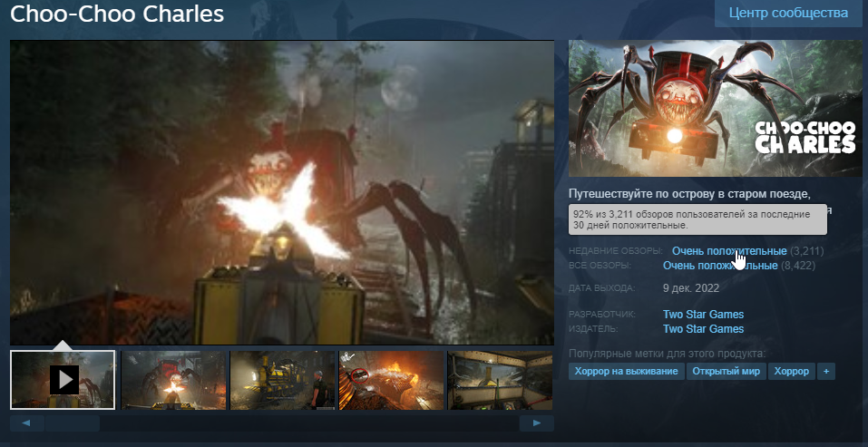Screen dimensions: 868x447
Task: Select the train cabin interior thumbnail
Action: (x=500, y=380)
